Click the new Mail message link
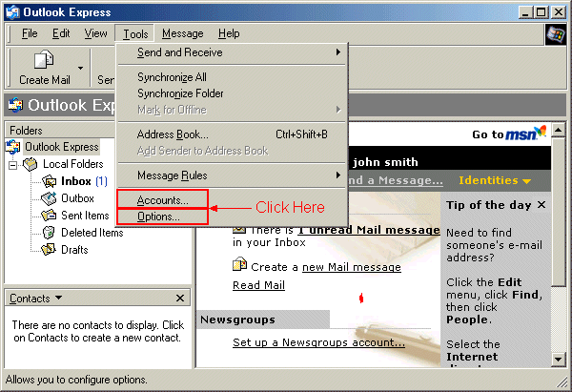The image size is (572, 392). coord(352,267)
